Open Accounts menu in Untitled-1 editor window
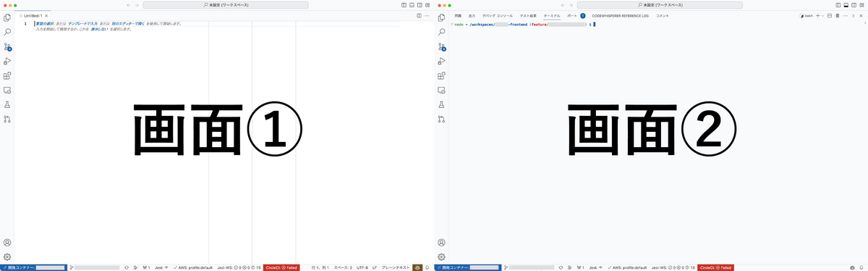Screen dimensions: 868x271 coord(7,243)
